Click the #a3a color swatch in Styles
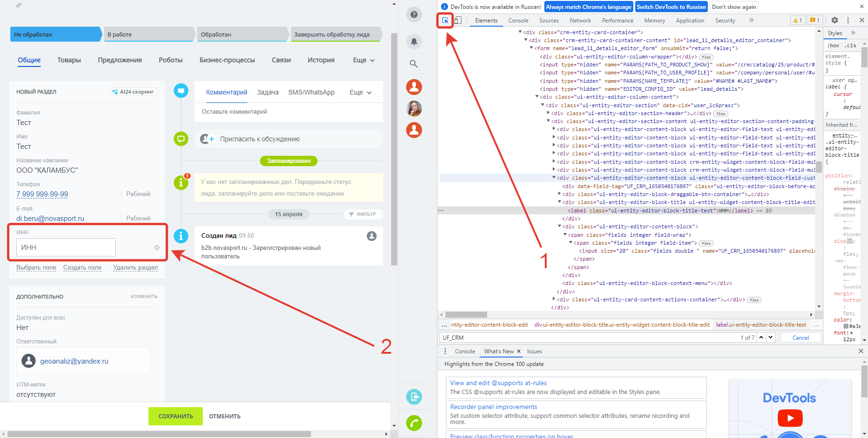868x438 pixels. (x=846, y=326)
